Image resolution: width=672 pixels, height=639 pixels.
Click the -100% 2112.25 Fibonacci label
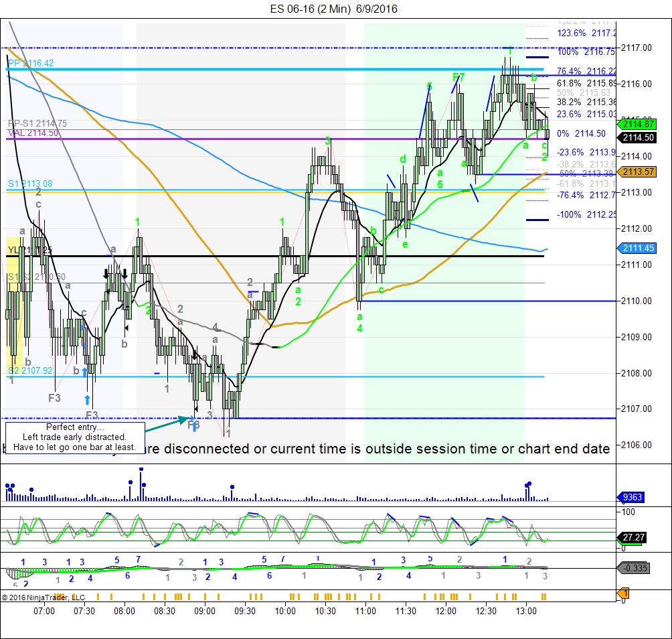[586, 214]
